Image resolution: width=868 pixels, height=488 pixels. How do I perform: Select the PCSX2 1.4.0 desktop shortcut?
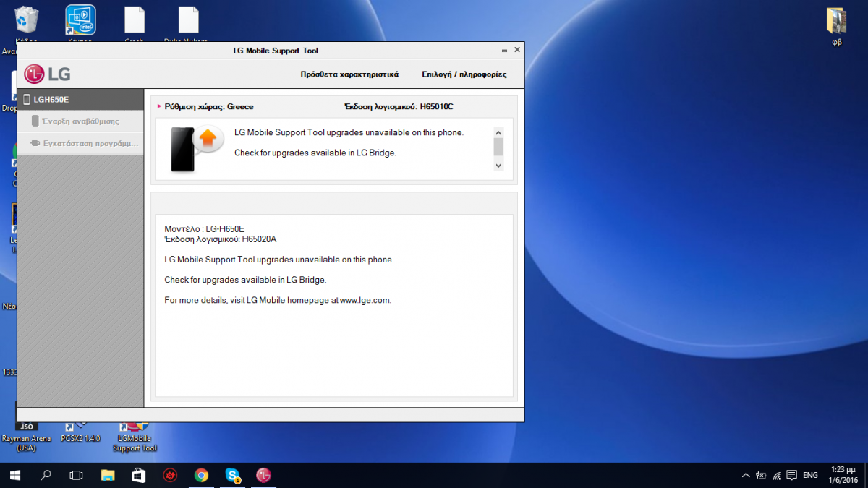[80, 434]
